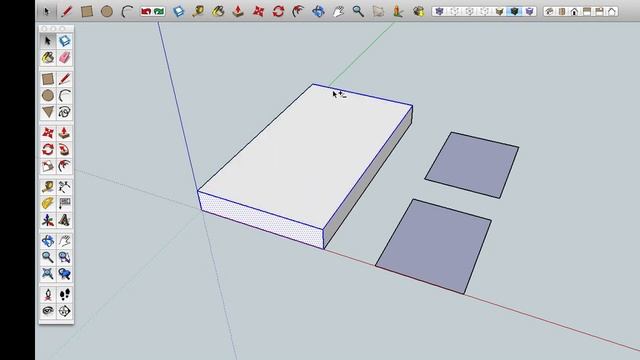The width and height of the screenshot is (640, 360).
Task: Switch to Top standard view
Action: [x=562, y=11]
